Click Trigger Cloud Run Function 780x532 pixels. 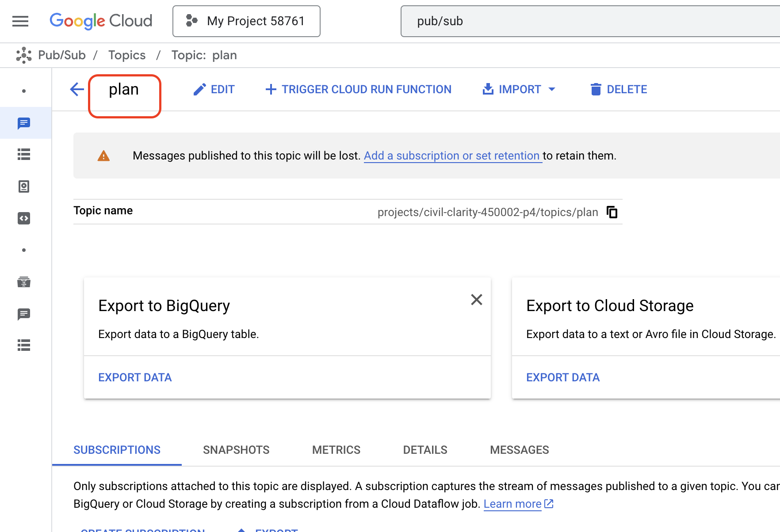[359, 89]
